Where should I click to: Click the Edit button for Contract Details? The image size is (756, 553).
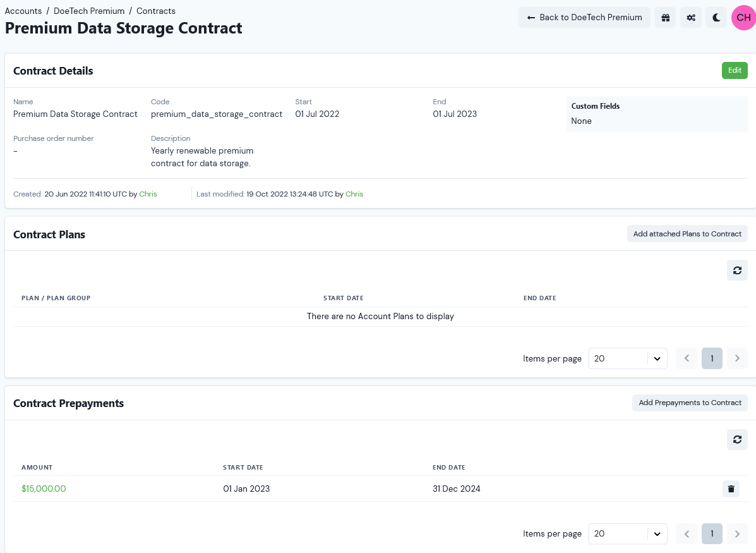click(734, 70)
